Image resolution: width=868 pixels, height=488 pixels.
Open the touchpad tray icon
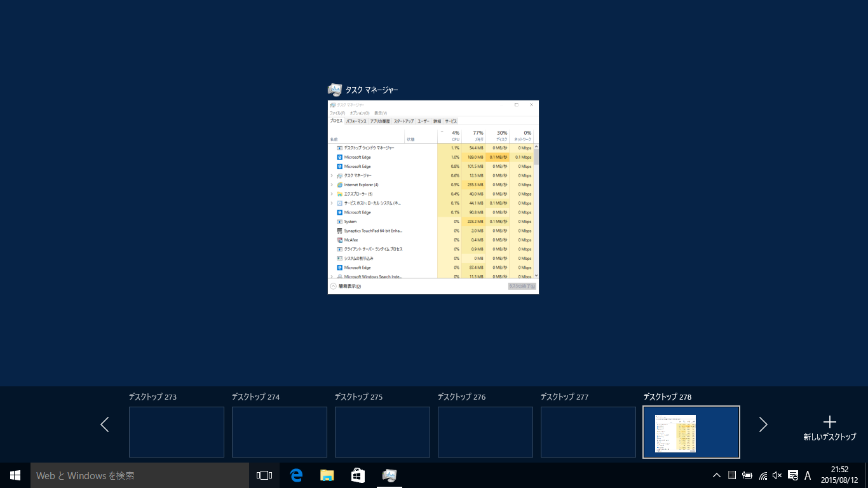(x=732, y=475)
